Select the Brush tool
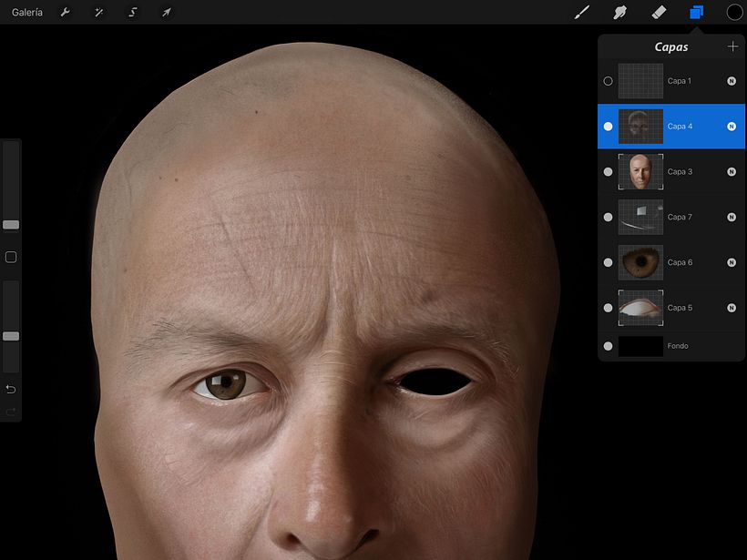 582,13
